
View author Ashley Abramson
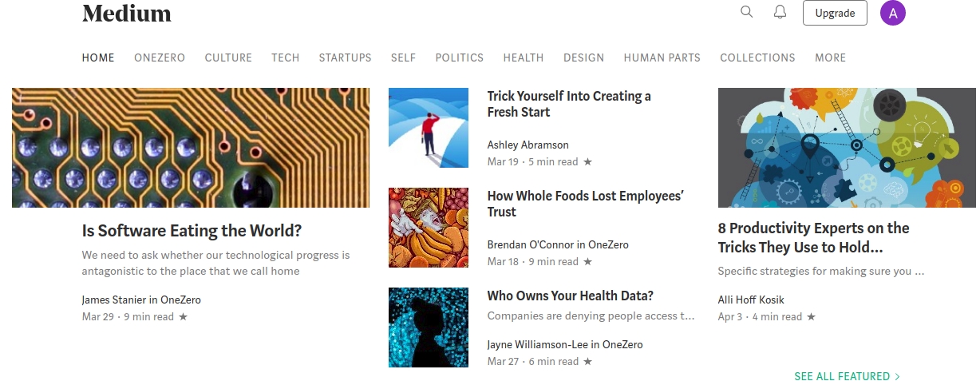coord(528,145)
